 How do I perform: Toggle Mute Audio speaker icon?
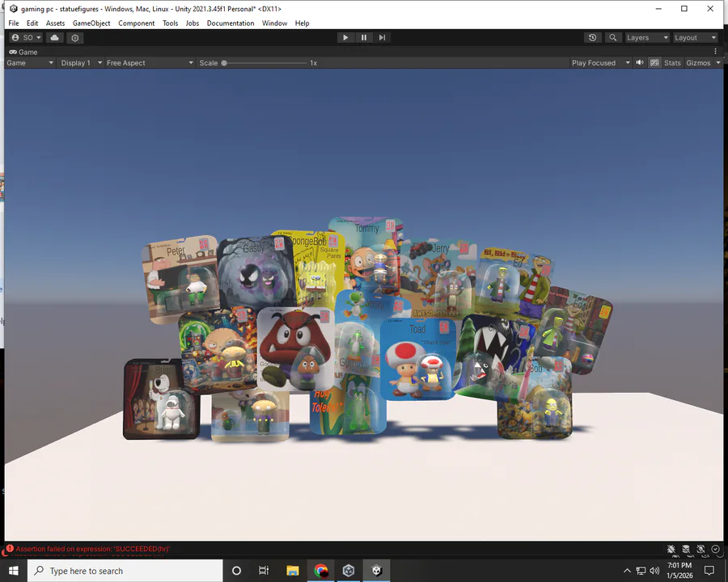[640, 63]
